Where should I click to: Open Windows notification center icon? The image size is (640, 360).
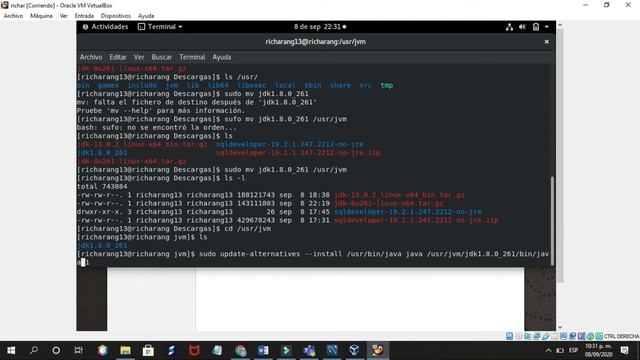624,350
